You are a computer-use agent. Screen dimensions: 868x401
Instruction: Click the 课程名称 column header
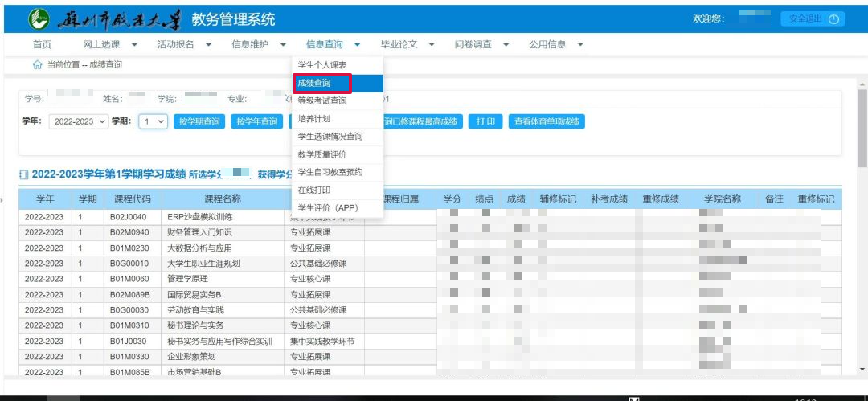223,199
